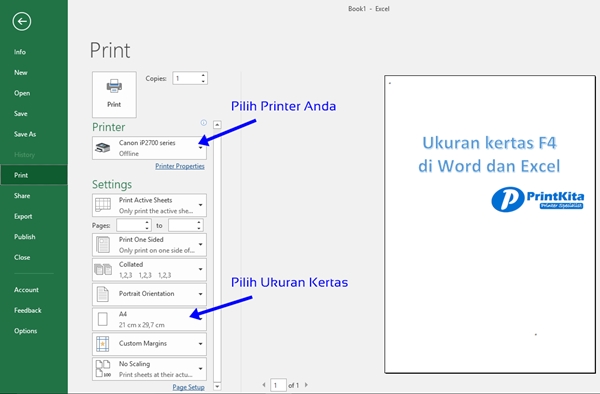Increase the Pages from value stepper

(147, 222)
